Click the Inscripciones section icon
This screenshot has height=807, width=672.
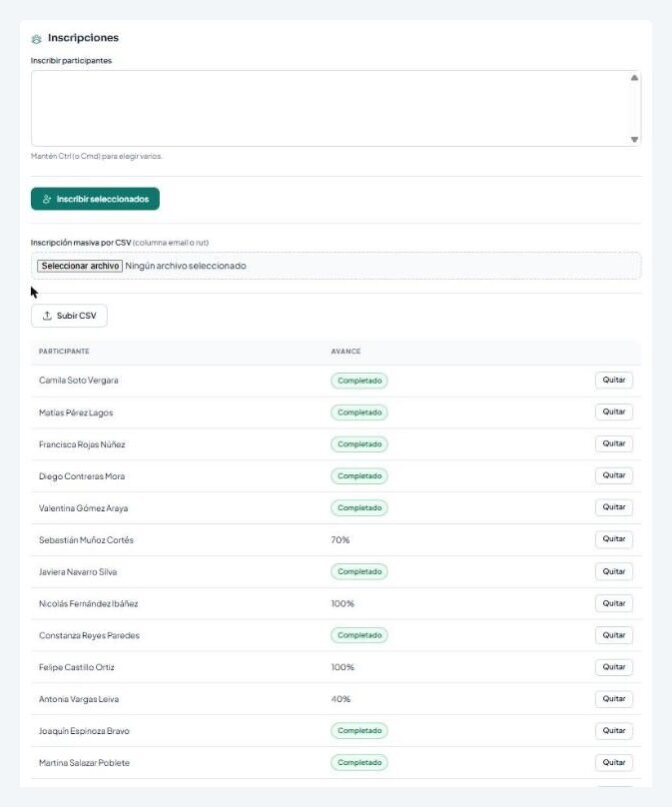36,39
